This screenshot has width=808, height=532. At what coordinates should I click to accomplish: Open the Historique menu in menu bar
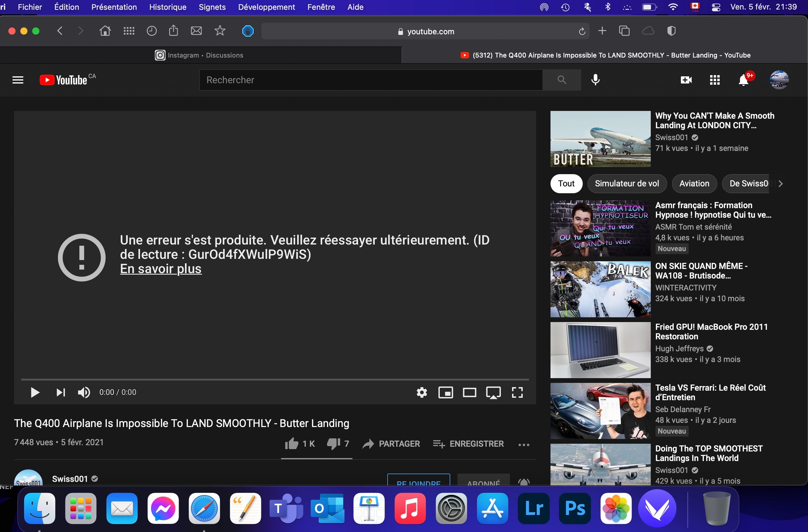[168, 7]
